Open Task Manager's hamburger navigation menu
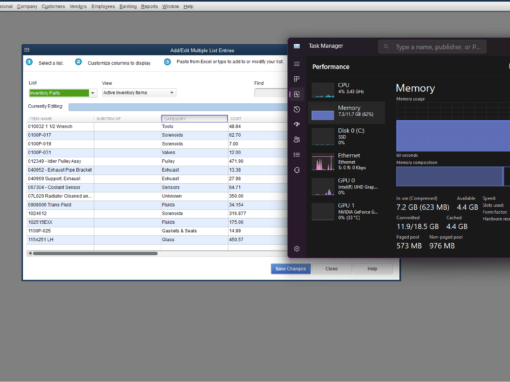The image size is (510, 382). (297, 64)
